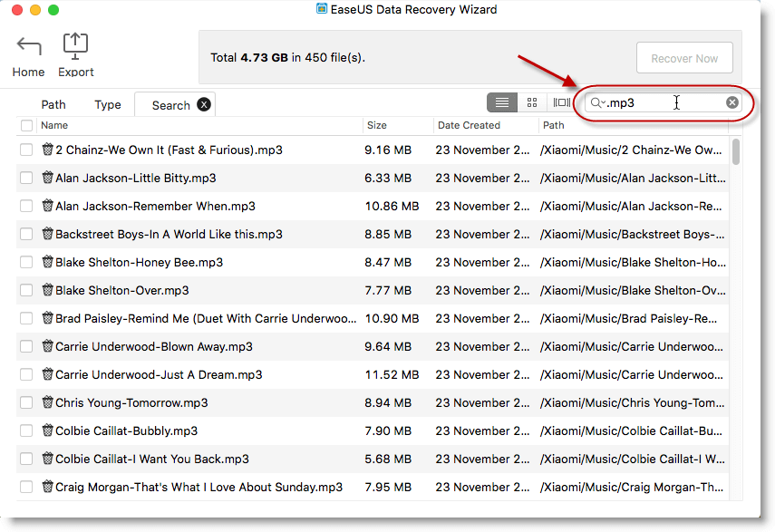Click into the .mp3 search field

[x=664, y=102]
